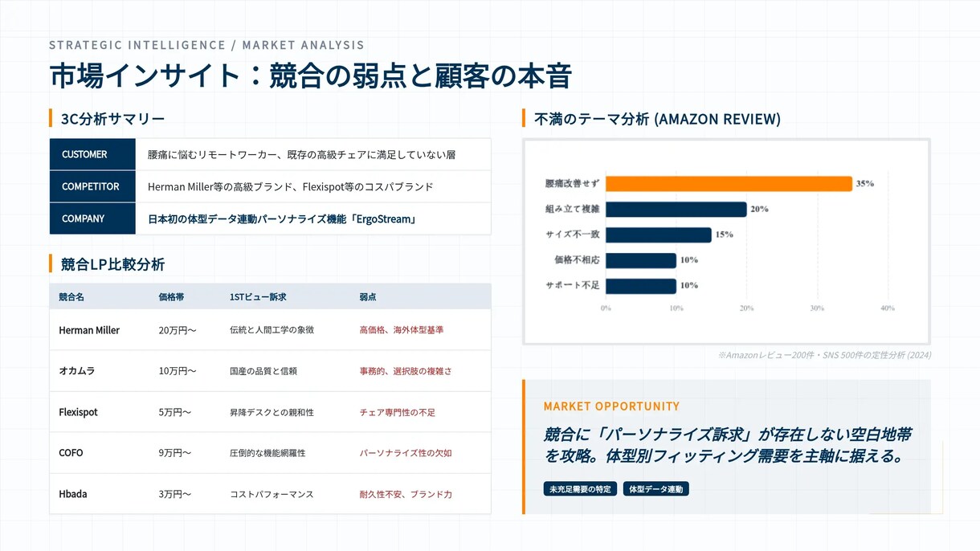Click the 20万円〜 price cell
Screen dimensions: 980x551
[178, 330]
